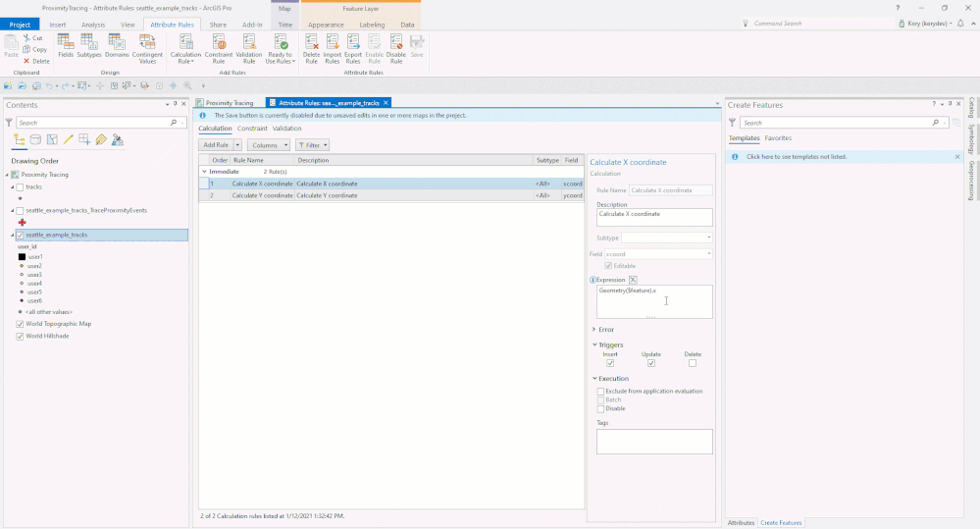Collapse the Immediate rules group
Image resolution: width=980 pixels, height=529 pixels.
[204, 172]
